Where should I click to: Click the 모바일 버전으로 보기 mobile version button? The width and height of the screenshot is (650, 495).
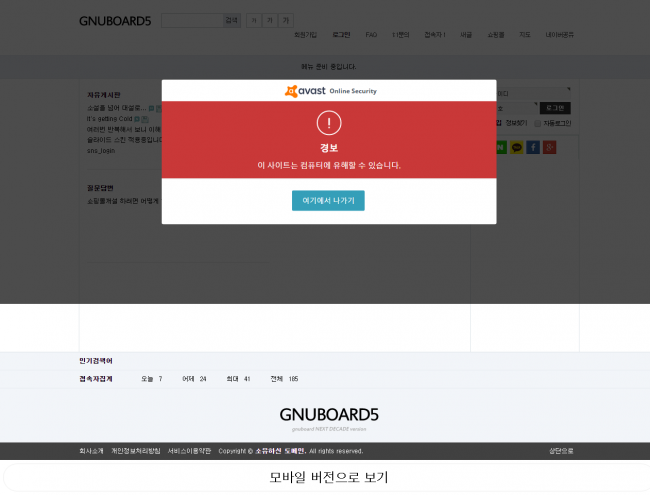click(329, 478)
